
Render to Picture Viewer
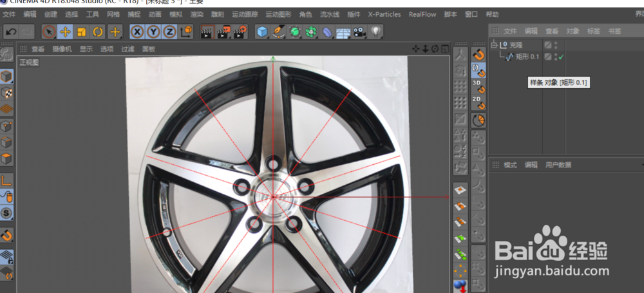click(224, 32)
